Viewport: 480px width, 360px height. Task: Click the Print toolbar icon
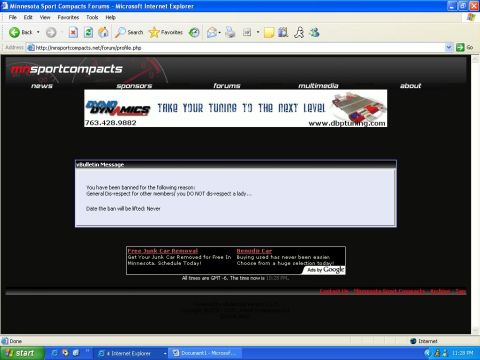(230, 32)
